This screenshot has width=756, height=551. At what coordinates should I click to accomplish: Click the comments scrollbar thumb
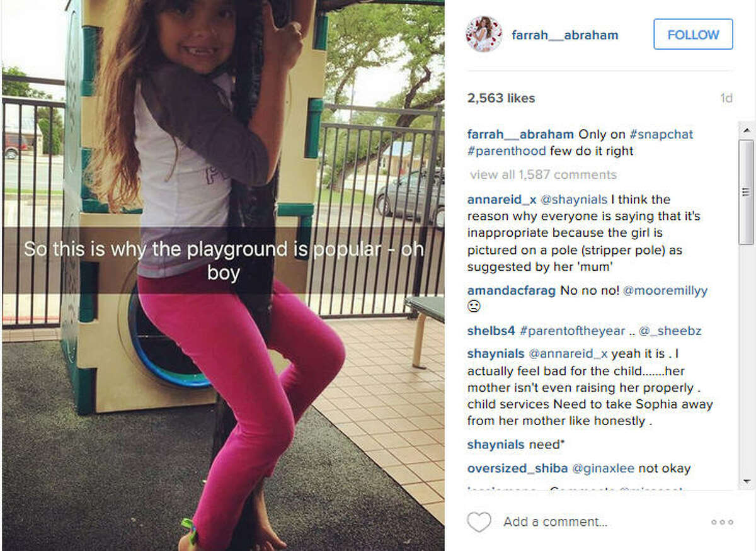coord(746,192)
